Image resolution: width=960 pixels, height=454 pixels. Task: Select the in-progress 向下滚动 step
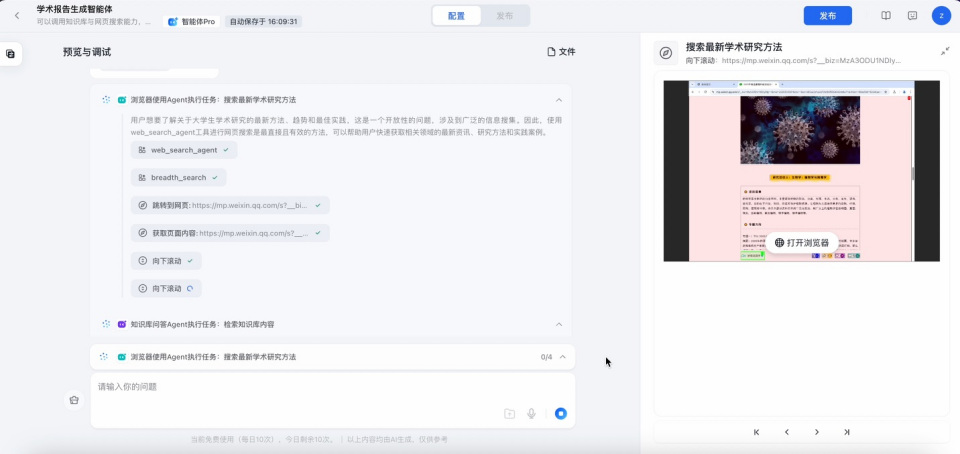(167, 288)
